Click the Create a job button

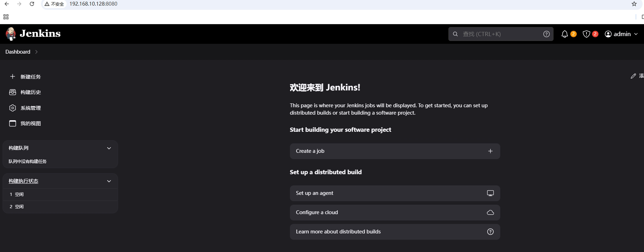395,151
